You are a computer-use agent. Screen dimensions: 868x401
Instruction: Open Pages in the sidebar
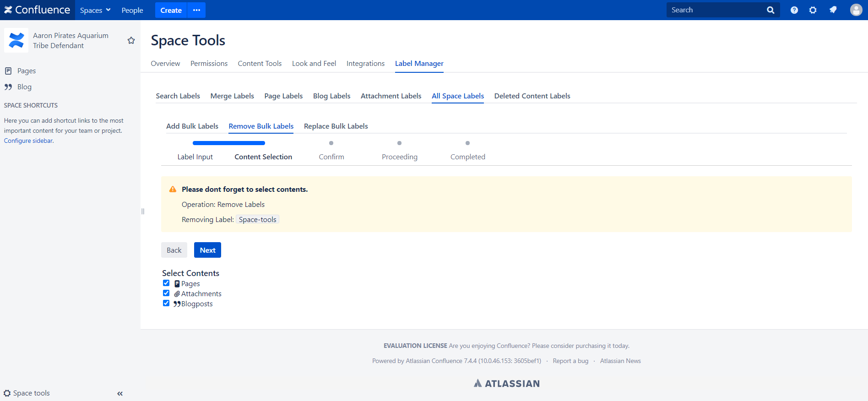tap(27, 71)
